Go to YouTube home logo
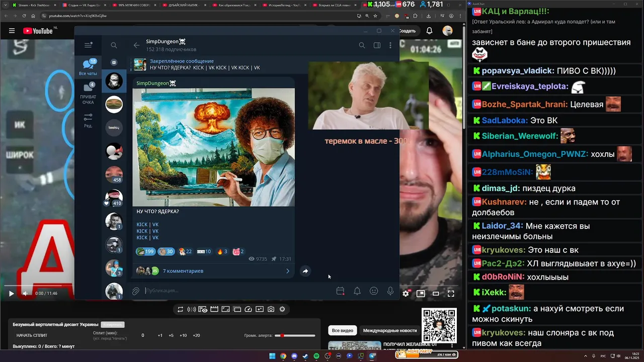This screenshot has width=644, height=362. tap(38, 31)
